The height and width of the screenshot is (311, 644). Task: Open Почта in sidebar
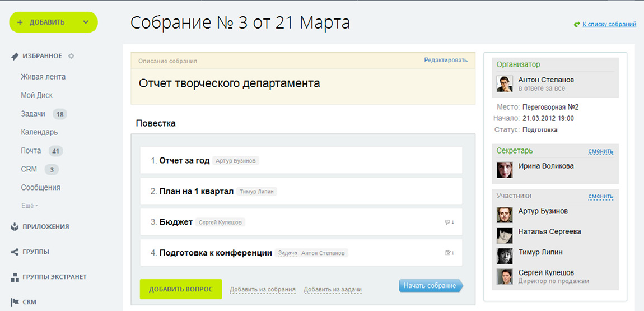point(31,151)
